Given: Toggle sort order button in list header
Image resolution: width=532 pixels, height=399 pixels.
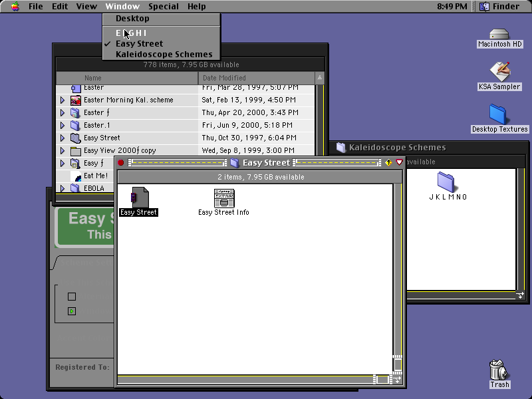Looking at the screenshot, I should pyautogui.click(x=319, y=78).
